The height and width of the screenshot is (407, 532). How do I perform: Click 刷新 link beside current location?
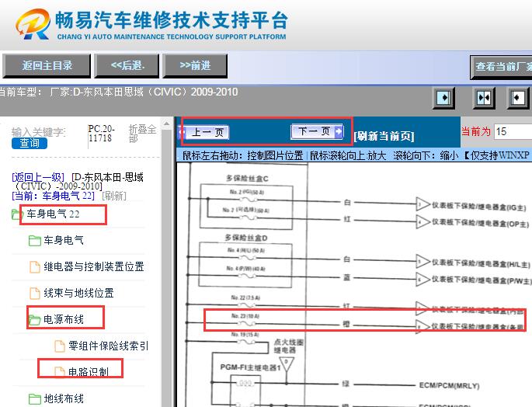[114, 196]
